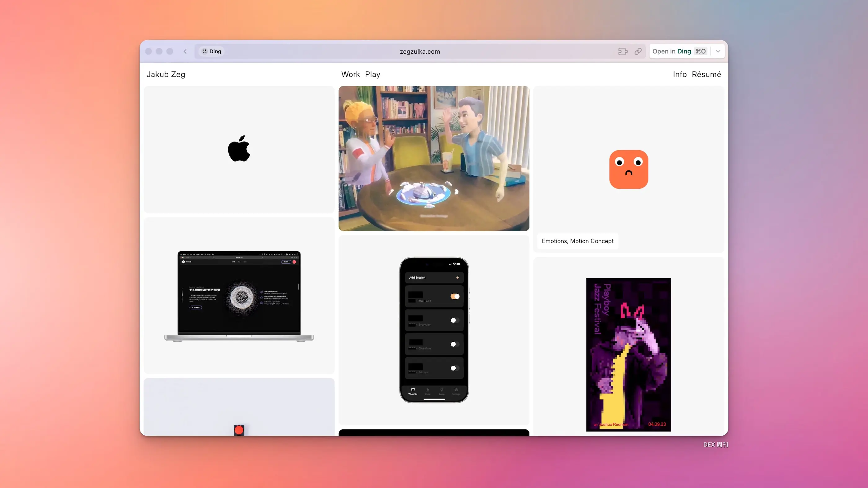Copy link via chain icon

coord(638,51)
